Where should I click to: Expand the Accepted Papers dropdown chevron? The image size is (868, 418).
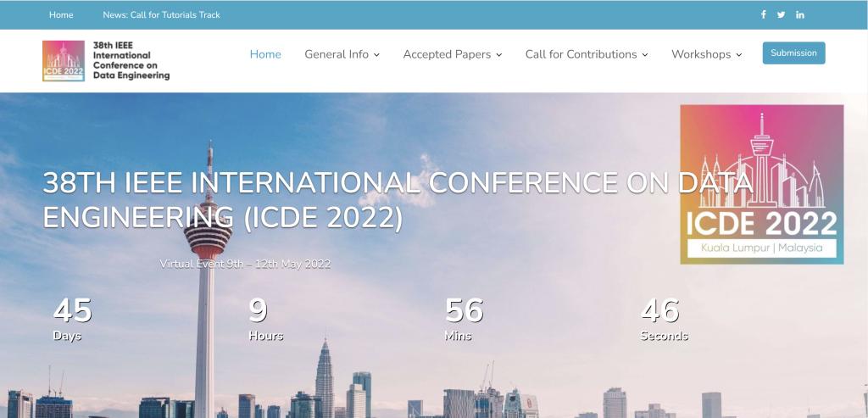tap(498, 55)
